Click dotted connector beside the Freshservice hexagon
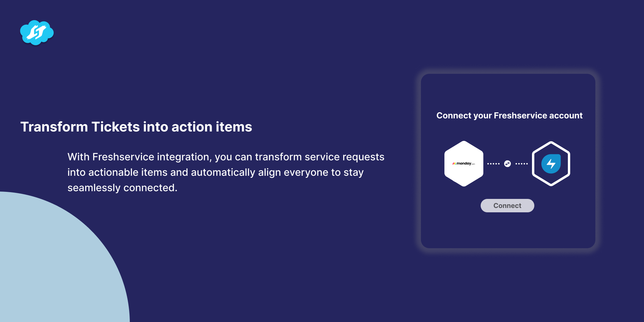This screenshot has width=644, height=322. tap(522, 164)
